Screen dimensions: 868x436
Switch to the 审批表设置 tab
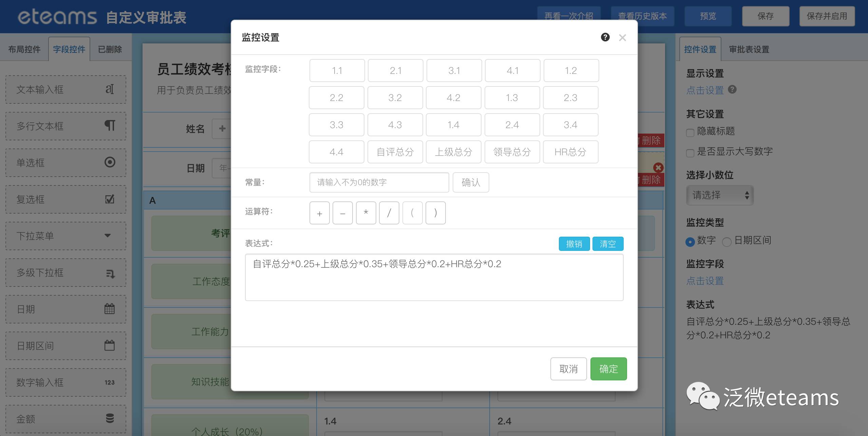[x=749, y=49]
